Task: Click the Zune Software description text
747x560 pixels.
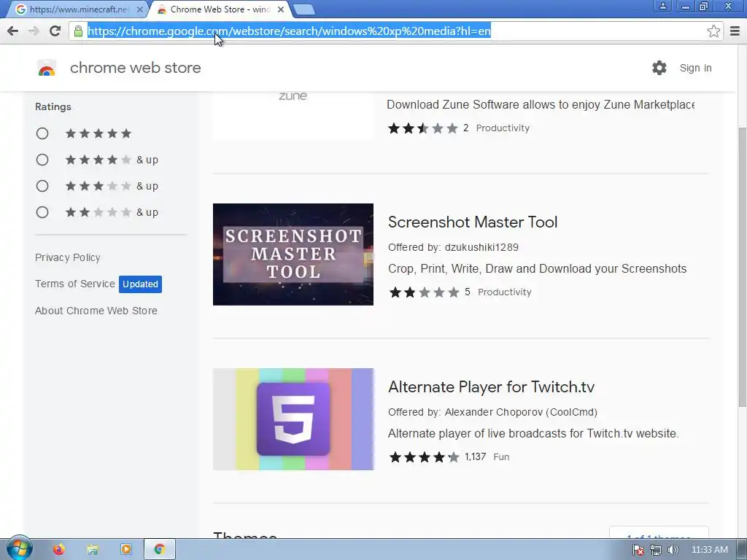Action: pos(541,105)
